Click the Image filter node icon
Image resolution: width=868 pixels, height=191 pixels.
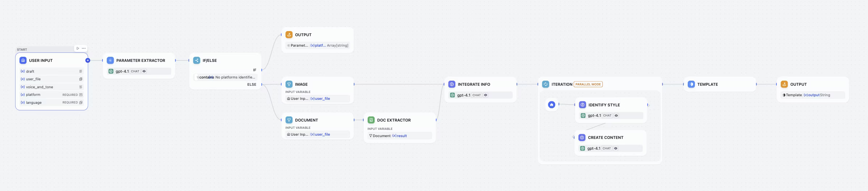(x=289, y=84)
